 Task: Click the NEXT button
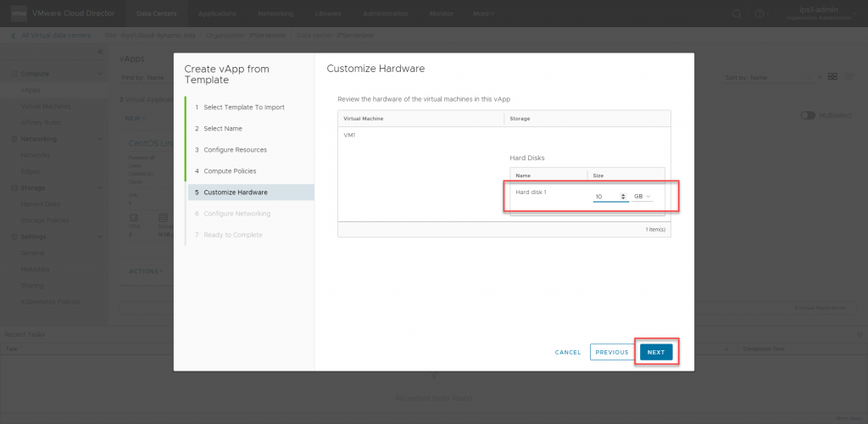click(x=656, y=352)
